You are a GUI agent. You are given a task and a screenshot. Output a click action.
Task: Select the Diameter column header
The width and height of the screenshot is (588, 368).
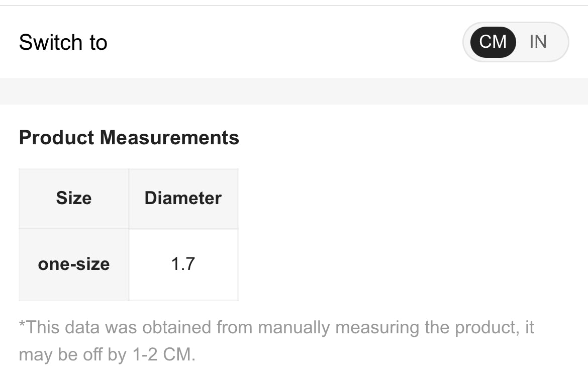[183, 198]
